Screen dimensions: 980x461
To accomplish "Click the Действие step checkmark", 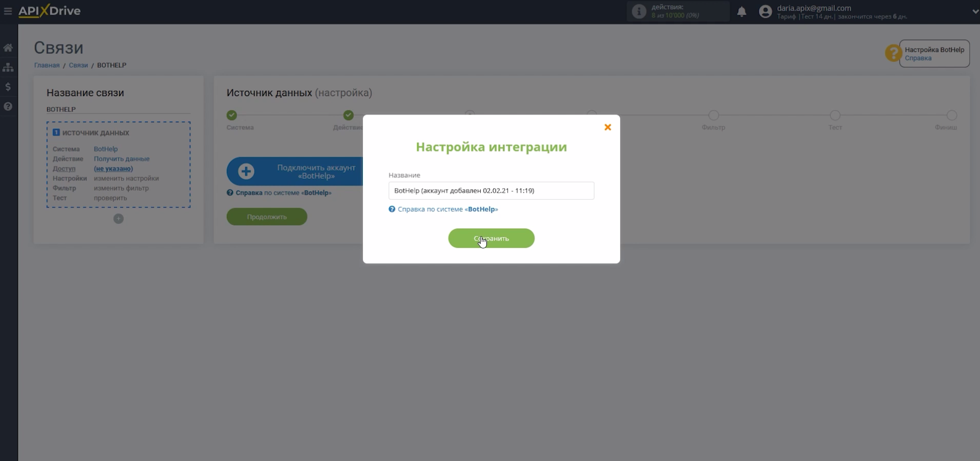I will point(348,115).
